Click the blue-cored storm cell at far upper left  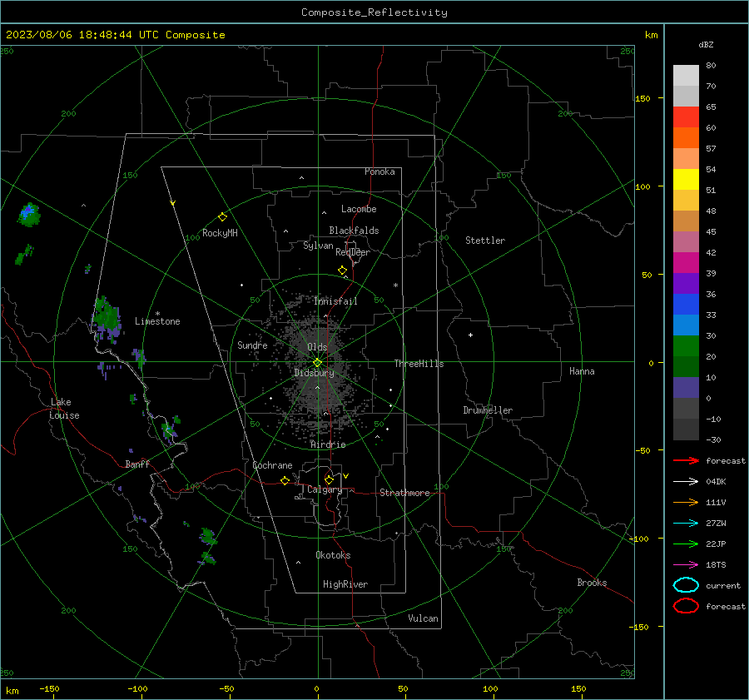tap(28, 214)
